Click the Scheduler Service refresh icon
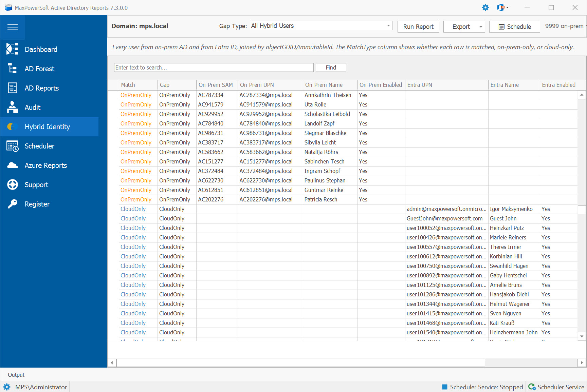Image resolution: width=587 pixels, height=392 pixels. [x=532, y=387]
